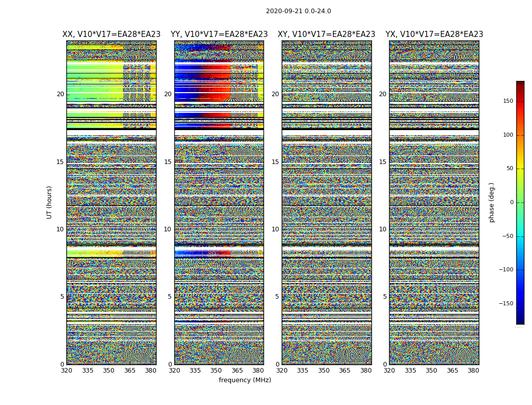The height and width of the screenshot is (405, 532).
Task: Click the 380 frequency tick under YY plot
Action: 258,371
